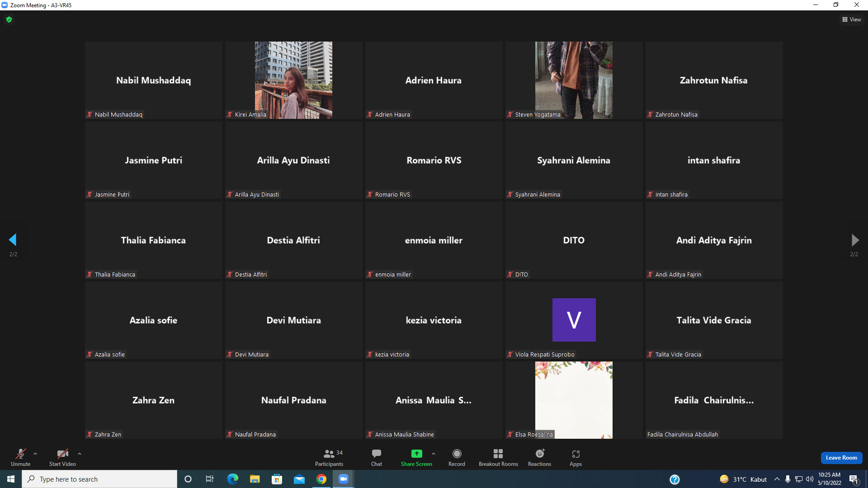
Task: Select the Arilla Ayu Dinasti tile
Action: pyautogui.click(x=293, y=160)
